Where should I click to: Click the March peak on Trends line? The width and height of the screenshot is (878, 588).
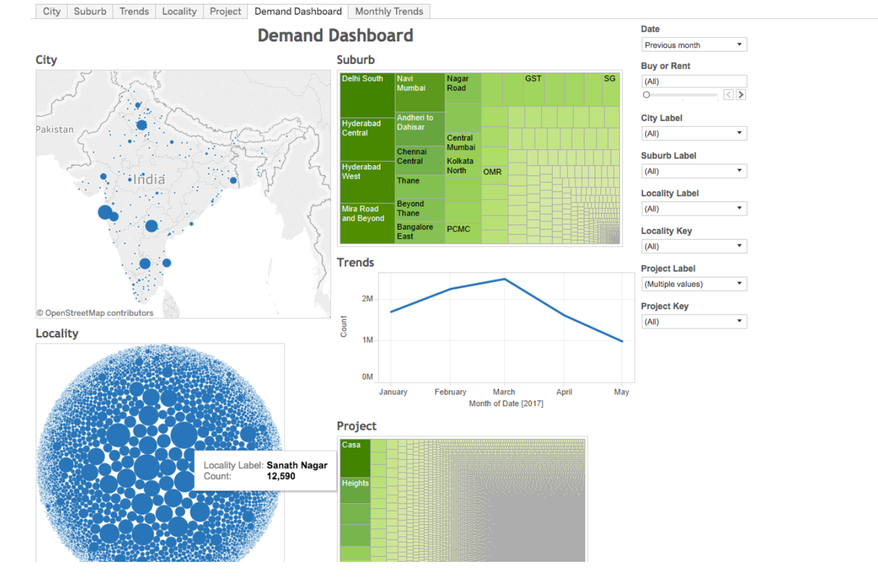click(x=505, y=279)
